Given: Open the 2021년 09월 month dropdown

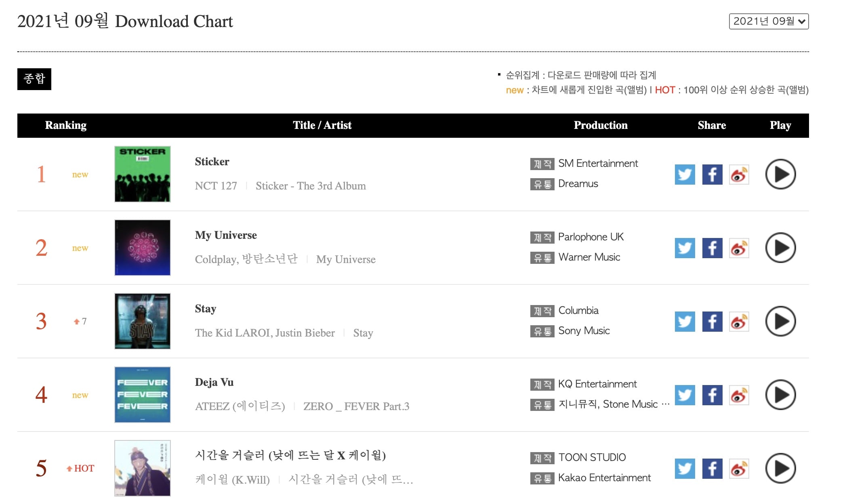Looking at the screenshot, I should [x=769, y=21].
